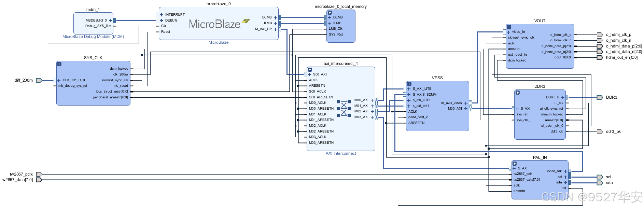Select the VPSS block title
This screenshot has height=208, width=644.
coord(437,78)
